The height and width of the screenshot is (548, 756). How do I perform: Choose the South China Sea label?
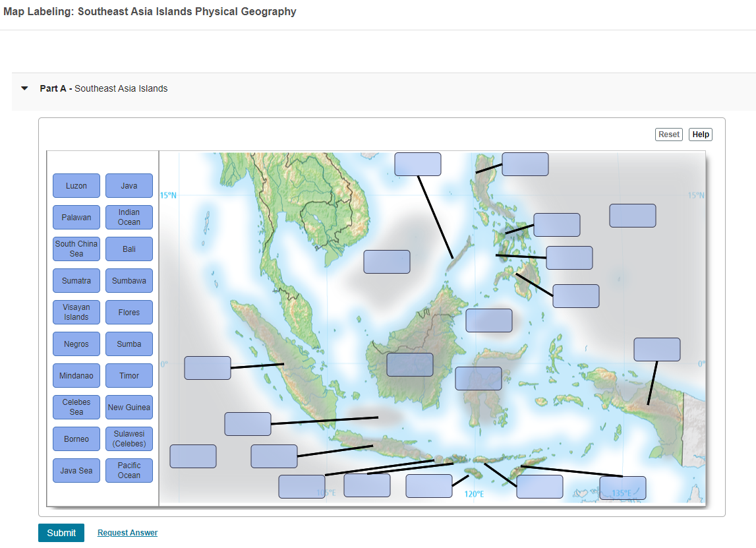pos(76,249)
